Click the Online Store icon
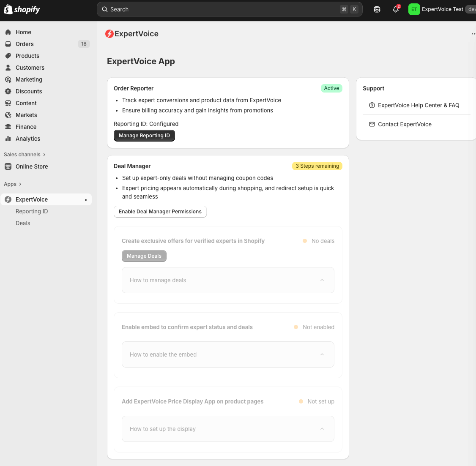 (x=8, y=166)
